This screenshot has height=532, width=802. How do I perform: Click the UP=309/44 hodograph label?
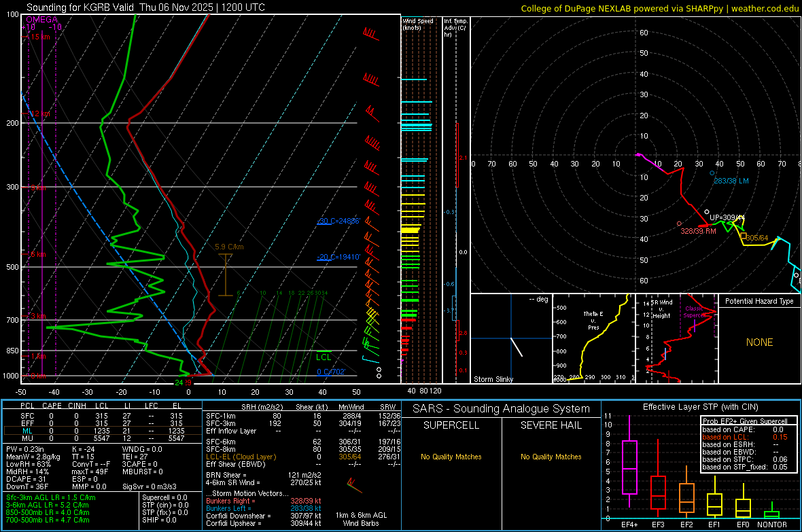click(727, 217)
